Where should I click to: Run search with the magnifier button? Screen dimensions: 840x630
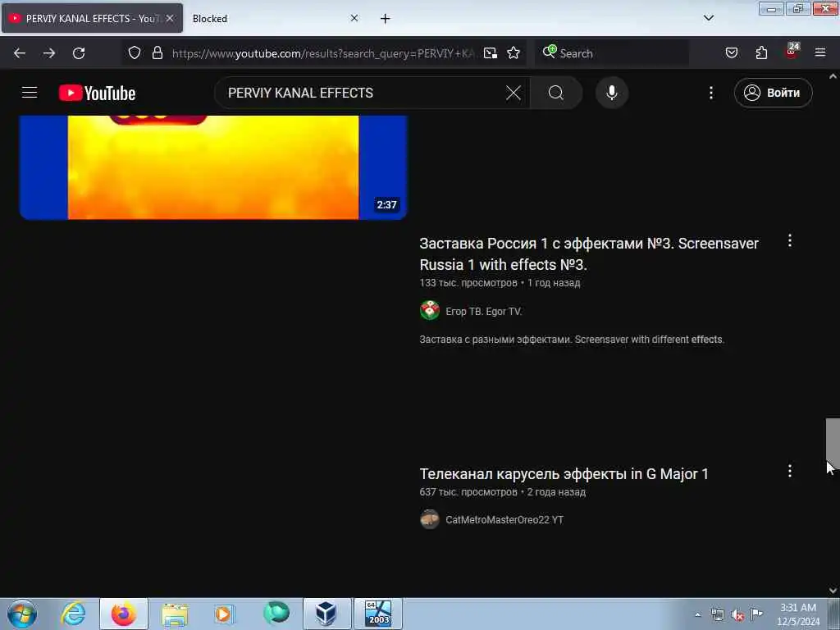tap(556, 93)
